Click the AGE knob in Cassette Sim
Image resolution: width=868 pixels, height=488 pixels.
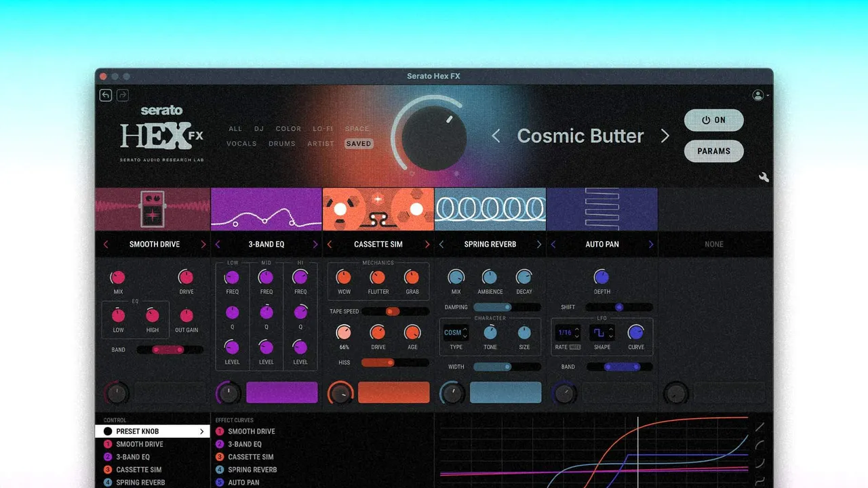tap(412, 333)
